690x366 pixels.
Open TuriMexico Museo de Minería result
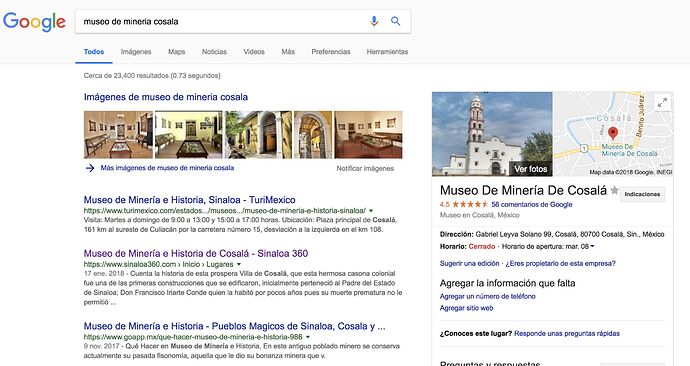(x=190, y=200)
